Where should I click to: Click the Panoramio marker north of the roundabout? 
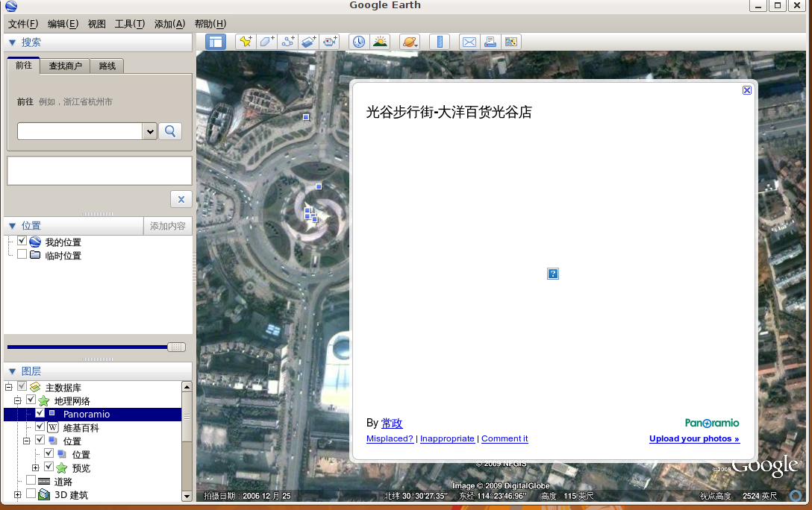[x=319, y=186]
